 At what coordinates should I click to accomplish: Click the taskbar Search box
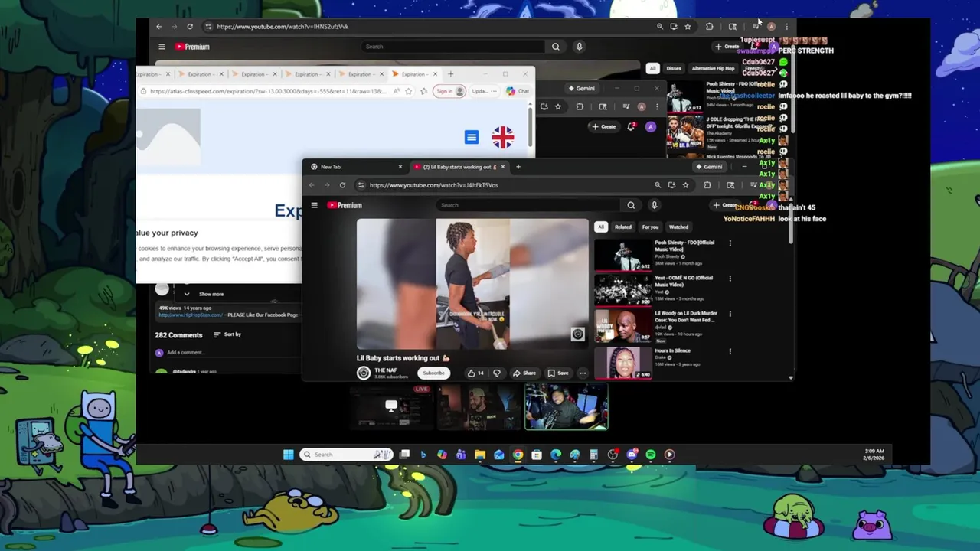coord(346,455)
